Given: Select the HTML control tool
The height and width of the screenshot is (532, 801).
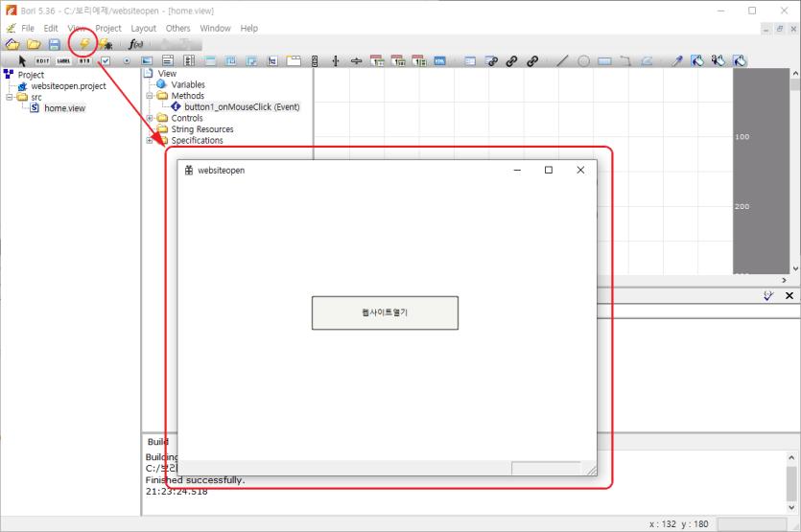Looking at the screenshot, I should [x=440, y=60].
